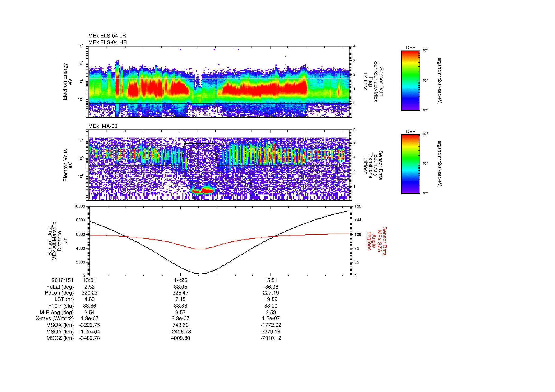Click the F10.7 value '88.90'
The image size is (555, 392).
(x=271, y=306)
